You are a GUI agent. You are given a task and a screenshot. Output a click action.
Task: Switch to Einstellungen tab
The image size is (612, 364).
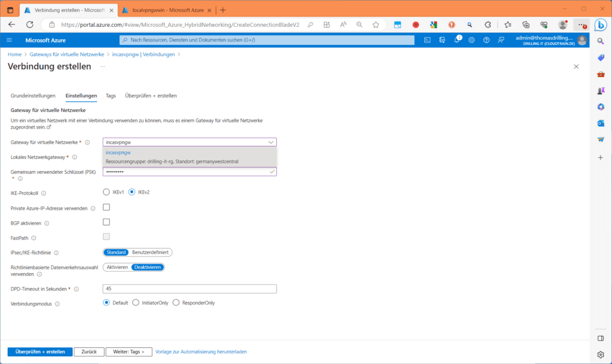click(81, 96)
